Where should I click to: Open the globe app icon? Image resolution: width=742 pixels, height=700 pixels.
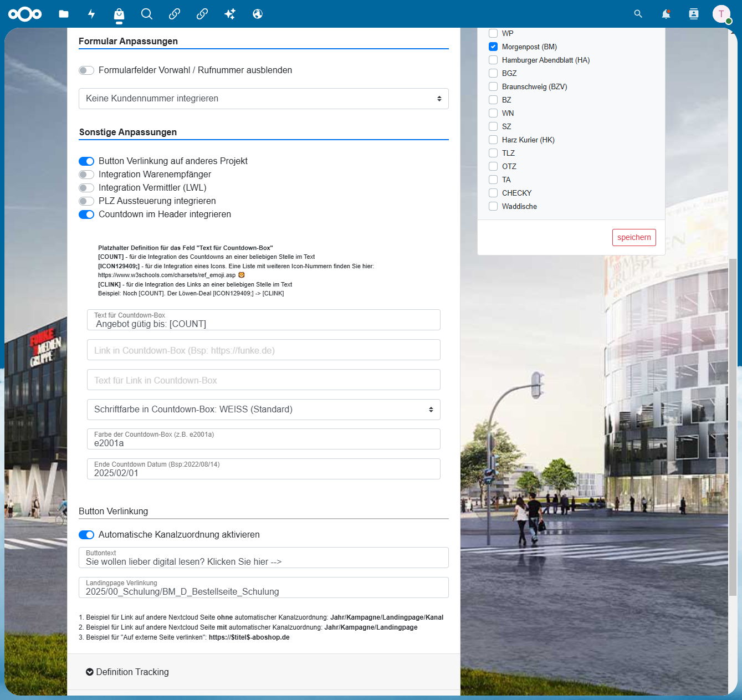click(x=258, y=14)
